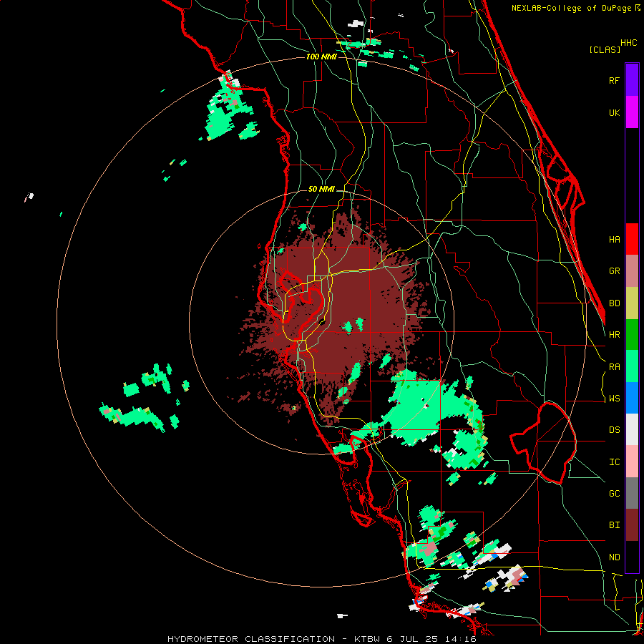Click the 100 NMI range ring label

click(321, 57)
